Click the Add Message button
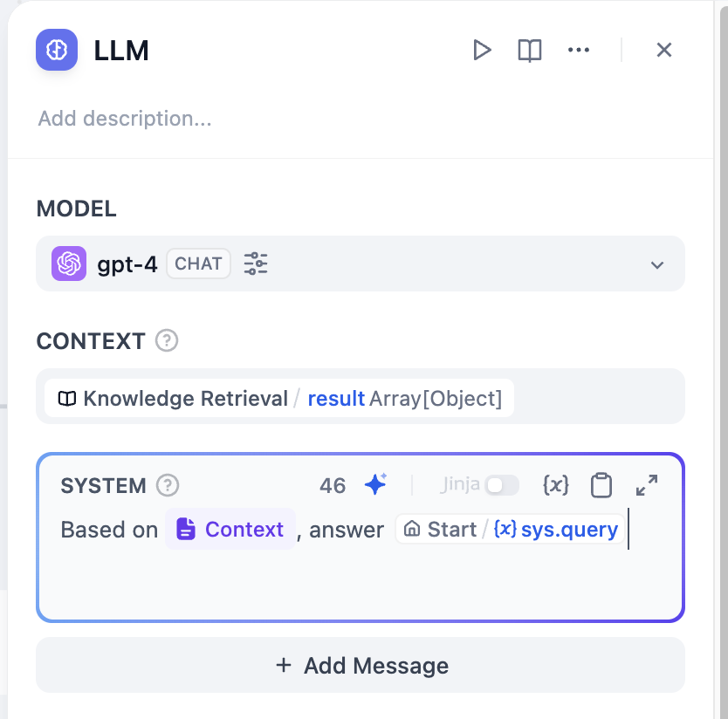This screenshot has height=719, width=728. point(361,666)
